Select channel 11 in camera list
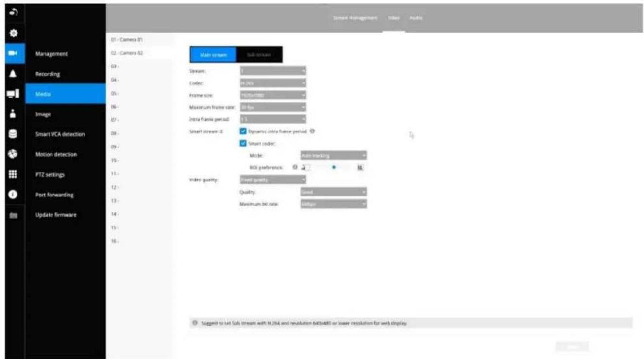Image resolution: width=644 pixels, height=359 pixels. tap(139, 173)
